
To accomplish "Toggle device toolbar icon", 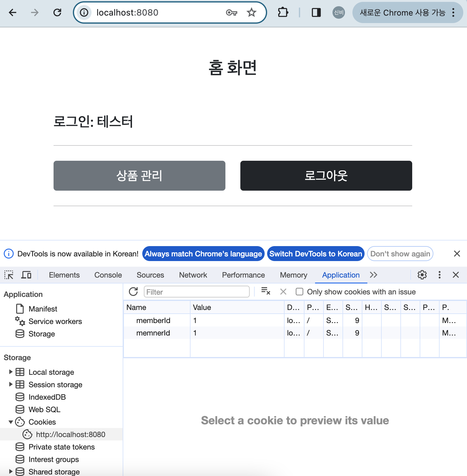I will point(26,275).
